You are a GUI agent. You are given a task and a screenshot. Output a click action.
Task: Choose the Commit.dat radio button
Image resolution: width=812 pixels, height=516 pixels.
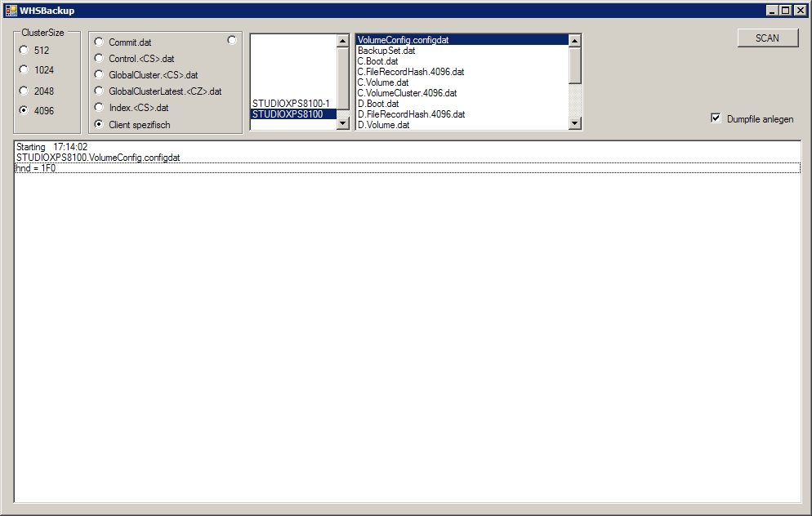[99, 42]
